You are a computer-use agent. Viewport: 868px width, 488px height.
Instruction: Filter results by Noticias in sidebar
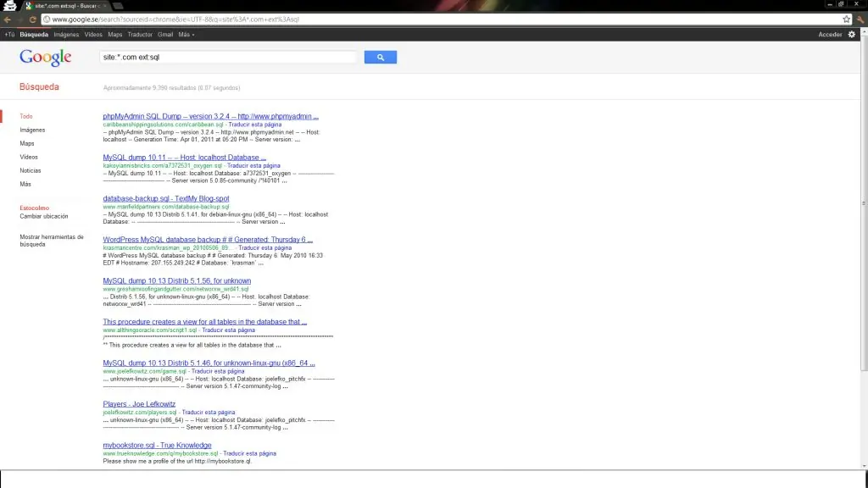31,170
